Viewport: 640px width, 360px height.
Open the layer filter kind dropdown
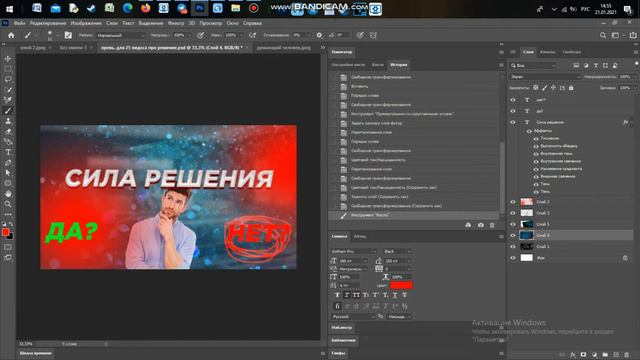coord(533,65)
